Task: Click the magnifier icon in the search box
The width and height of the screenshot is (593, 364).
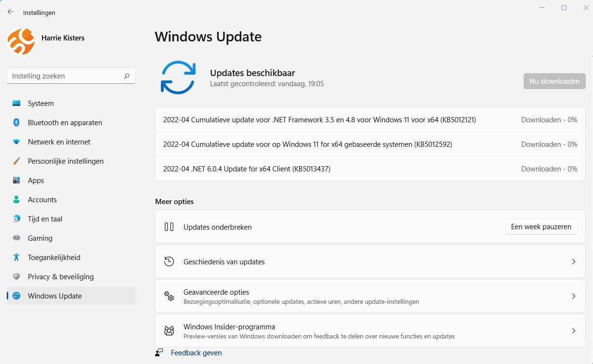Action: pos(127,76)
